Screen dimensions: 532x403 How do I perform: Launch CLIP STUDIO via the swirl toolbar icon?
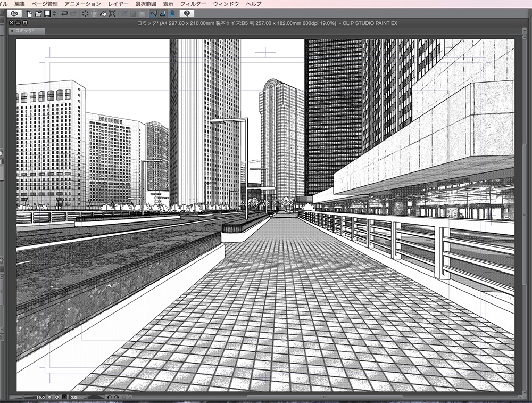tap(15, 13)
